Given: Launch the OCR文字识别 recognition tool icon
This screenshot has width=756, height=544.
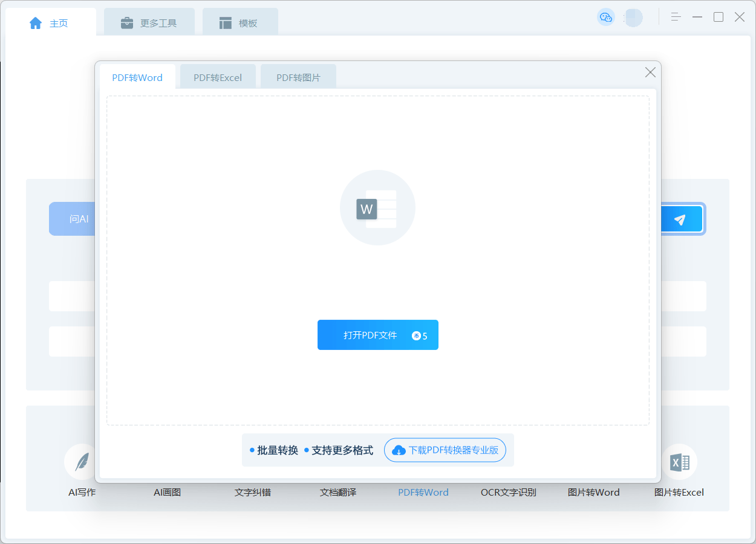Looking at the screenshot, I should [509, 462].
